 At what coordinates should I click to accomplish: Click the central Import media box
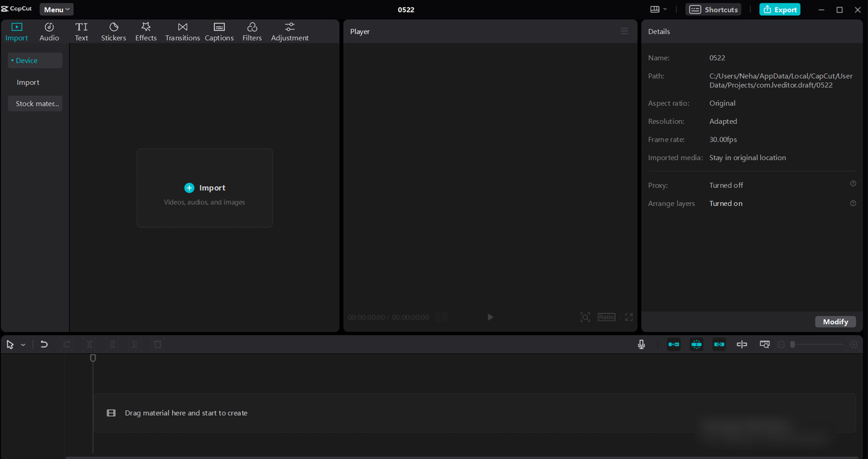click(x=205, y=188)
